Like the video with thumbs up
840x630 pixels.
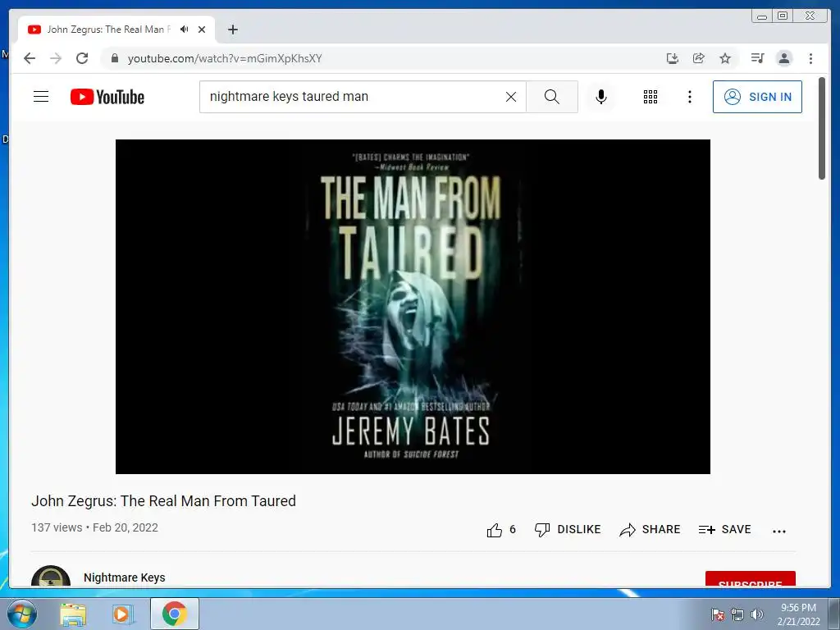point(501,530)
